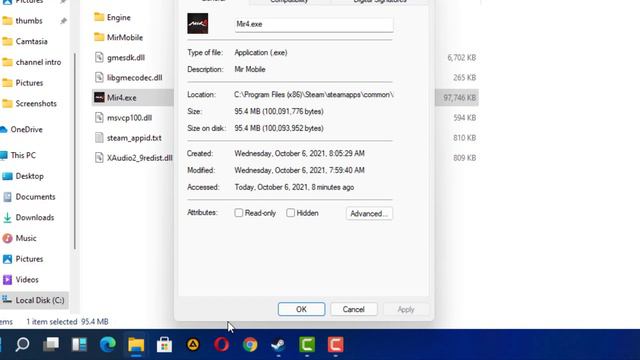Viewport: 640px width, 360px height.
Task: Launch Opera browser from the taskbar
Action: click(x=222, y=345)
